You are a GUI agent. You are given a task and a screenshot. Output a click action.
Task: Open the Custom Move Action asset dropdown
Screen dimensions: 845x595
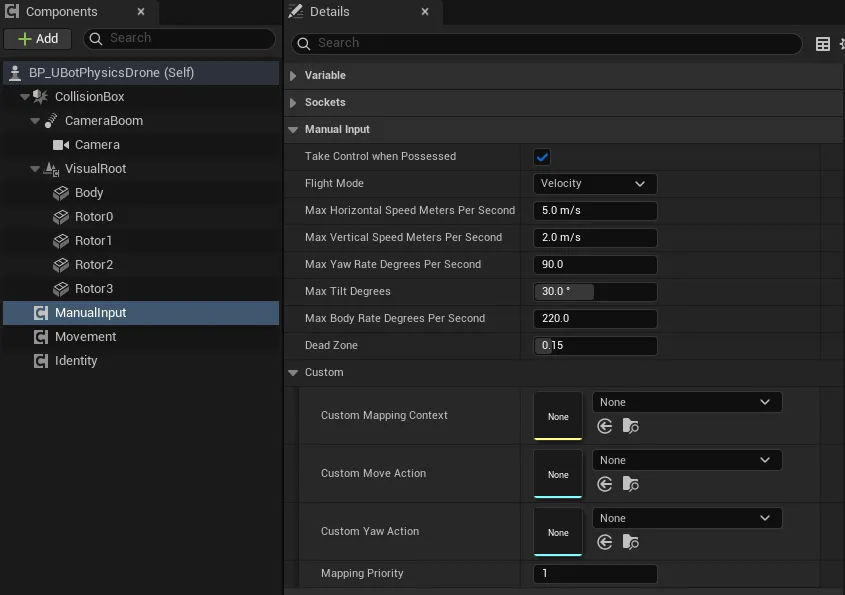tap(687, 460)
